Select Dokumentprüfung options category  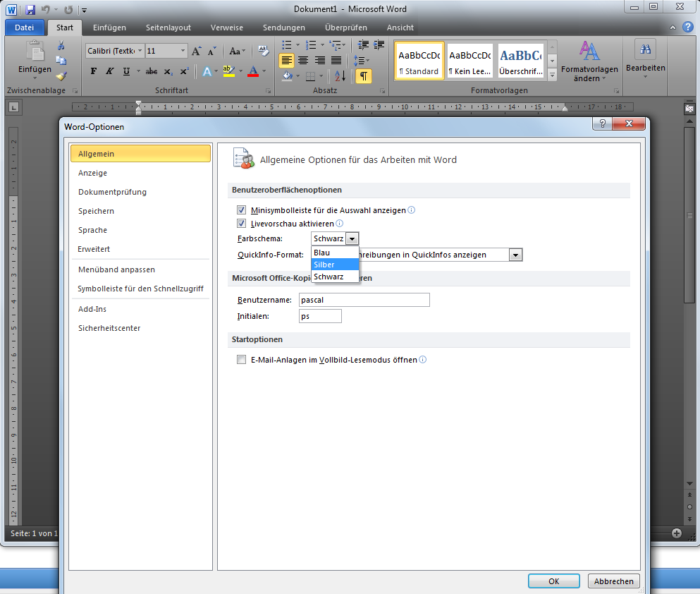pyautogui.click(x=140, y=192)
